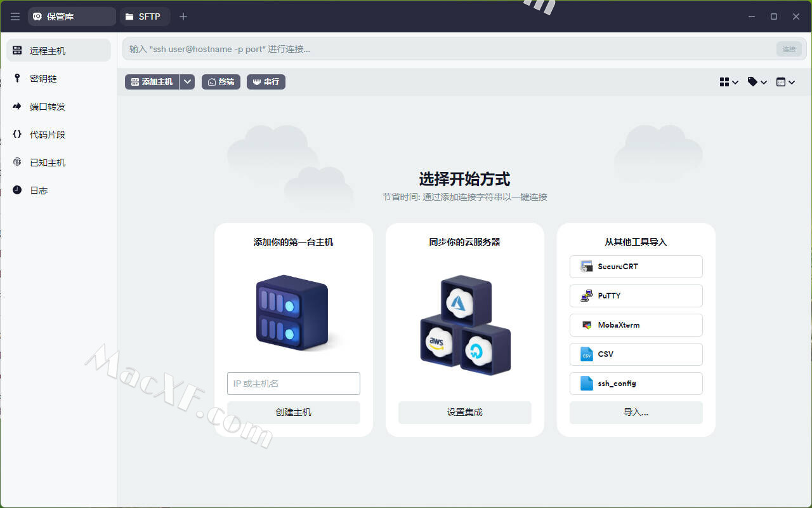Screen dimensions: 812x508
Task: Open 代码片段 in the sidebar
Action: (x=58, y=134)
